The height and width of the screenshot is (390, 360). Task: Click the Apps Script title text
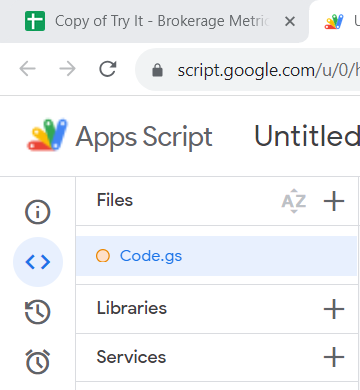tap(144, 137)
